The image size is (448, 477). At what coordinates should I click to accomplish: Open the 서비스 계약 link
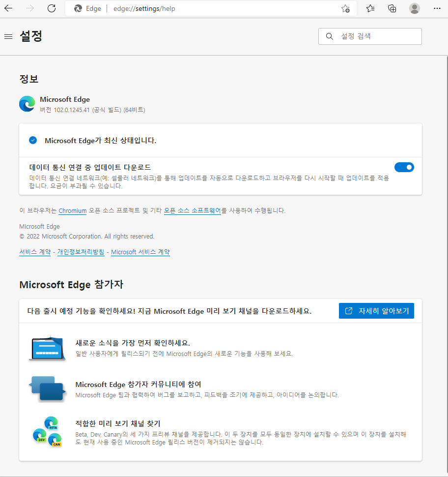[x=35, y=252]
